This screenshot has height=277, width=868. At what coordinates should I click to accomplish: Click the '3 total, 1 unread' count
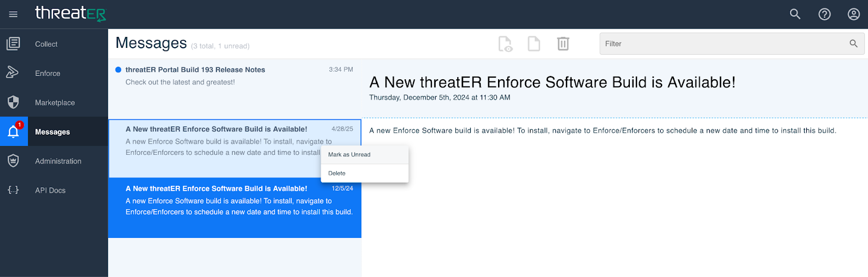point(220,46)
